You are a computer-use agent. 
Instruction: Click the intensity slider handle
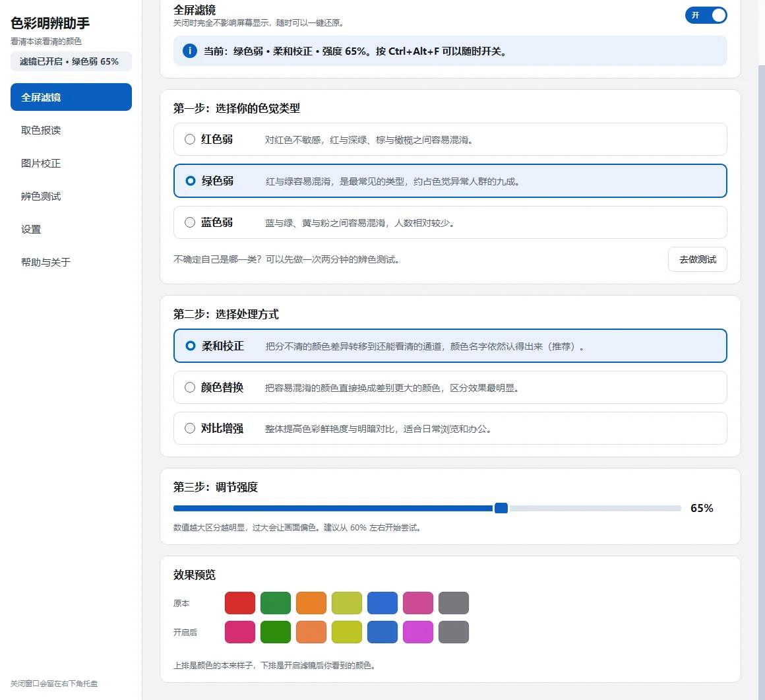click(501, 508)
